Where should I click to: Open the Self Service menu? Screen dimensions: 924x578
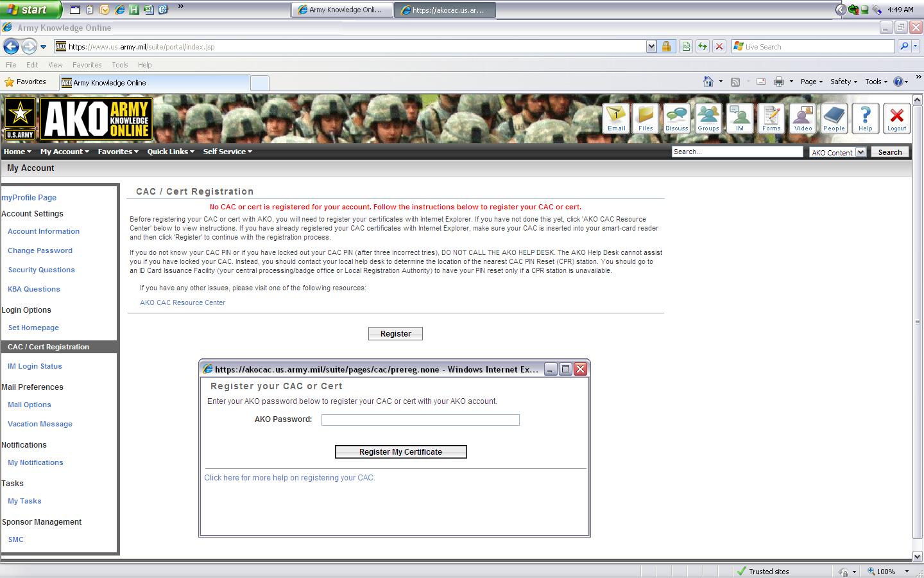227,152
